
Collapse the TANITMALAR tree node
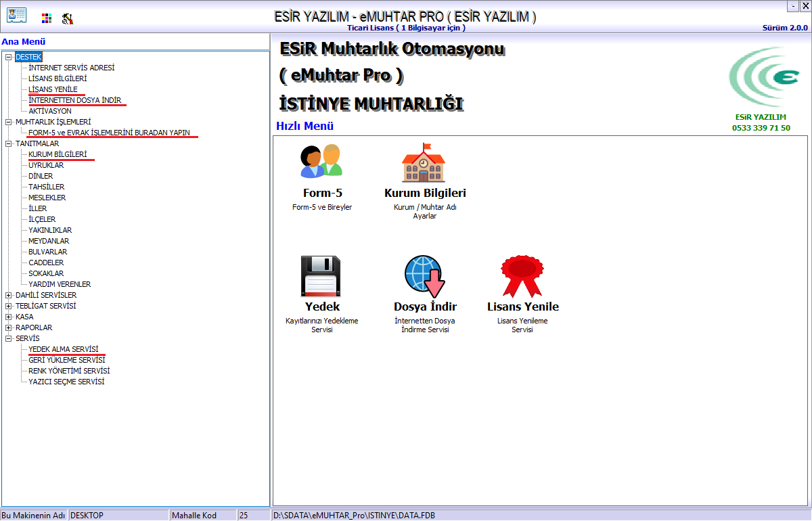coord(8,143)
